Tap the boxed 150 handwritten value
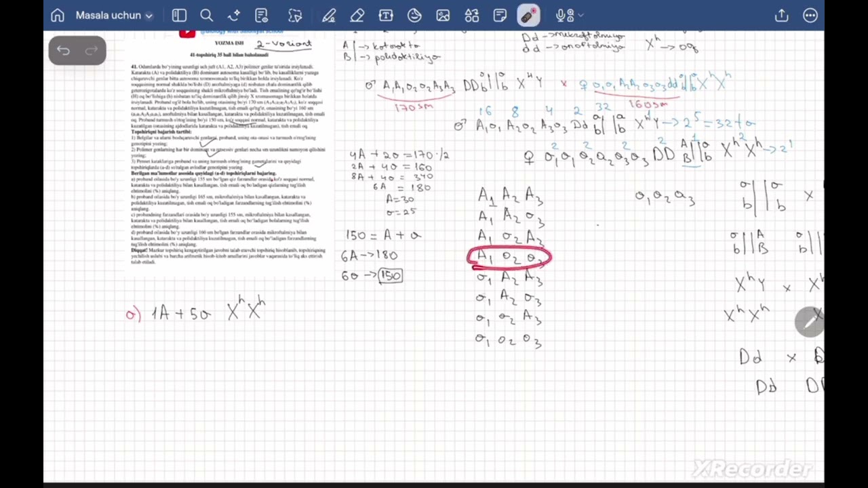Image resolution: width=868 pixels, height=488 pixels. point(390,275)
